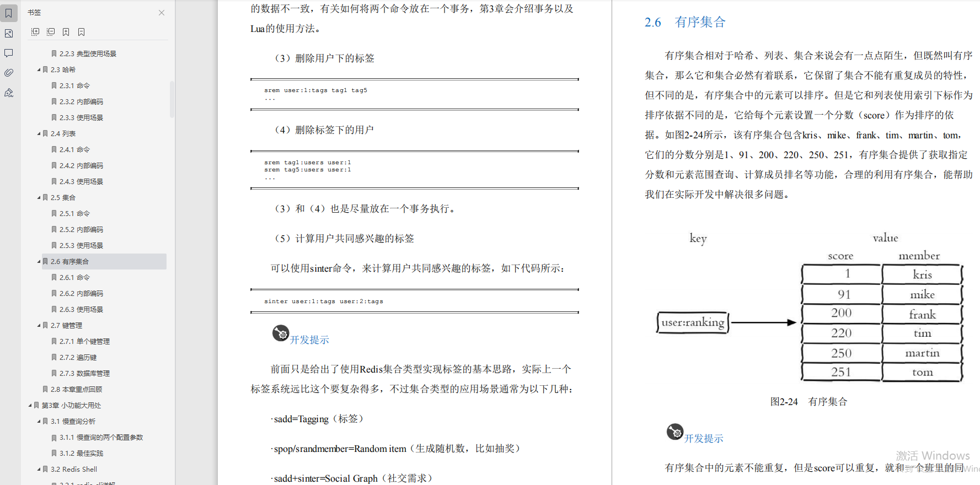This screenshot has width=980, height=485.
Task: Collapse the 3.2 Redis Shell node
Action: coord(39,470)
